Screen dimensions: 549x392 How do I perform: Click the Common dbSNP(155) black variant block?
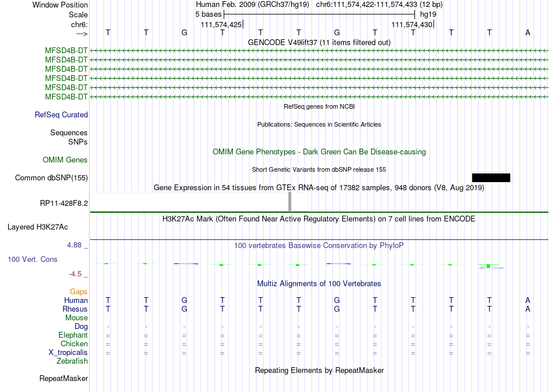[491, 177]
